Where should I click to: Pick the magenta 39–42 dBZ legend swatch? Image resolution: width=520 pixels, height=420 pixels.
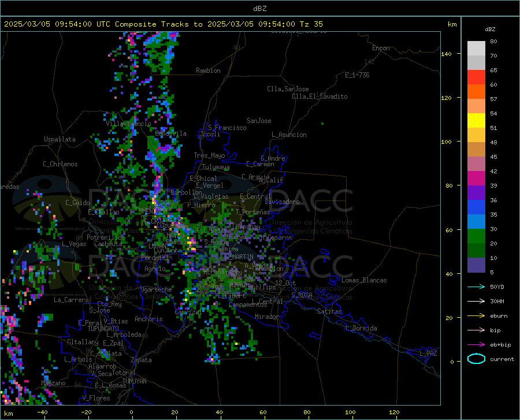(476, 179)
